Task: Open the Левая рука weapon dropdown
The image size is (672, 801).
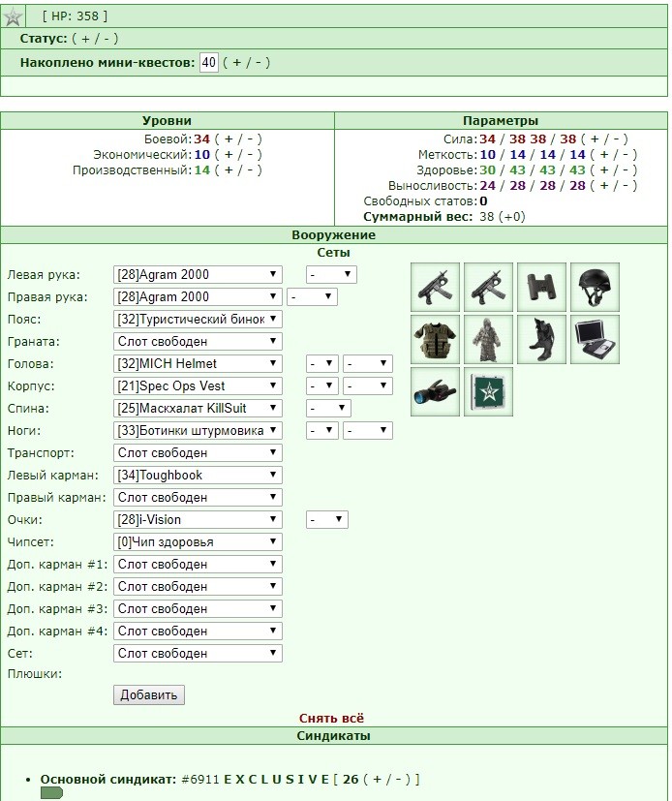Action: coord(198,275)
